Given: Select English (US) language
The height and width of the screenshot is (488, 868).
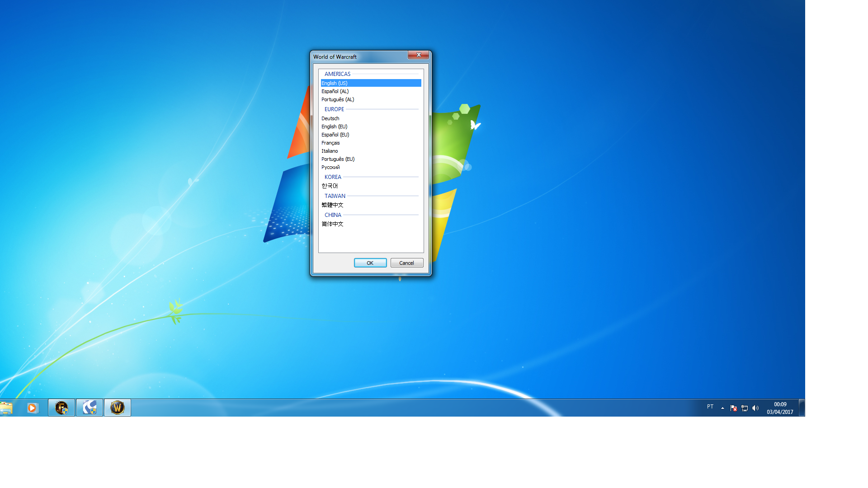Looking at the screenshot, I should (x=371, y=83).
